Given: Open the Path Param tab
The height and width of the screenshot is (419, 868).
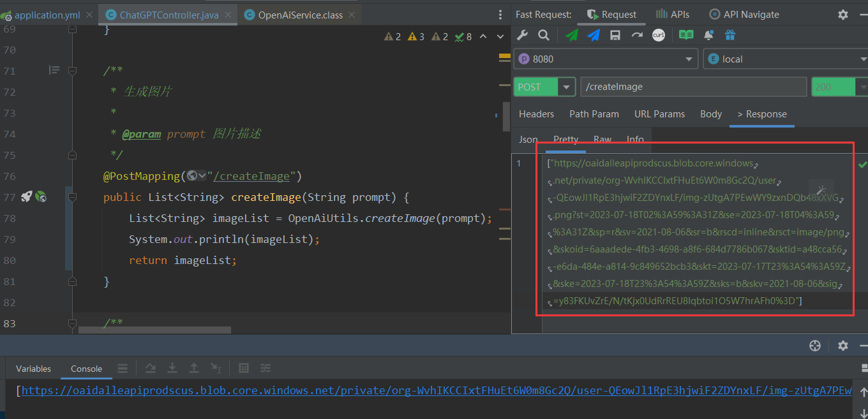Looking at the screenshot, I should 594,114.
